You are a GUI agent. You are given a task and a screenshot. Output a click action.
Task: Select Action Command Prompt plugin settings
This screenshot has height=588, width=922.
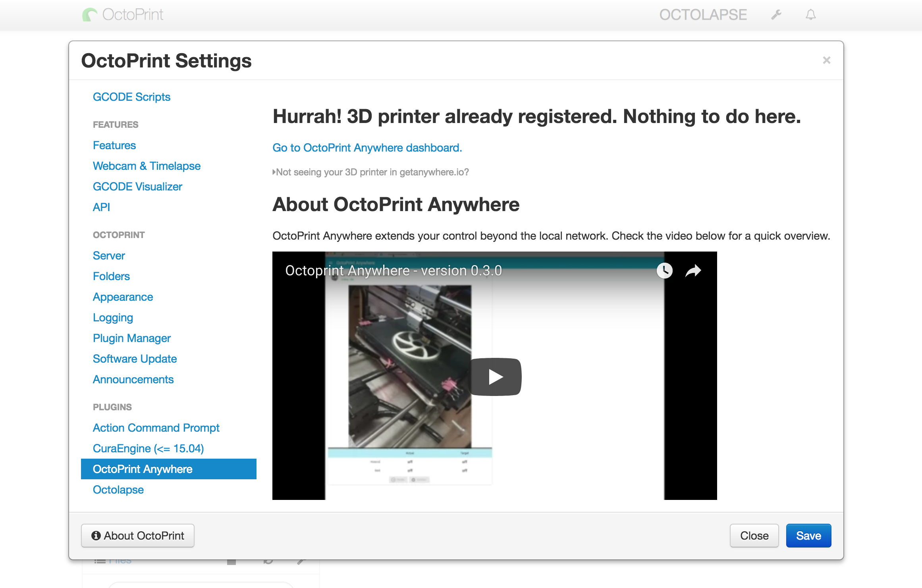156,428
